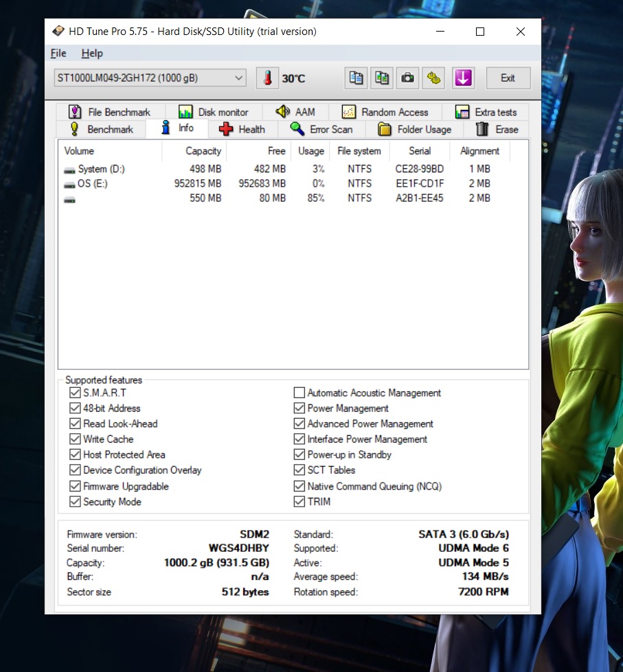Maximize the HD Tune Pro window
The height and width of the screenshot is (672, 623).
click(x=480, y=32)
